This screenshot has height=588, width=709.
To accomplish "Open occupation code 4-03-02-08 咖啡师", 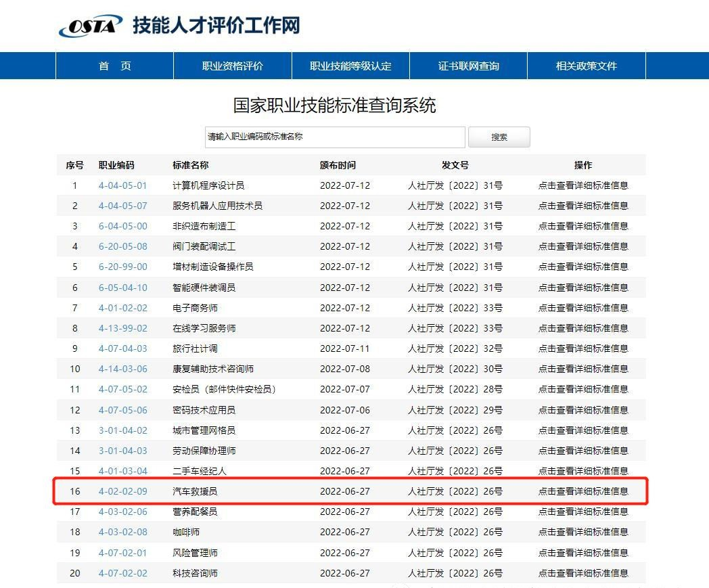I will [122, 532].
